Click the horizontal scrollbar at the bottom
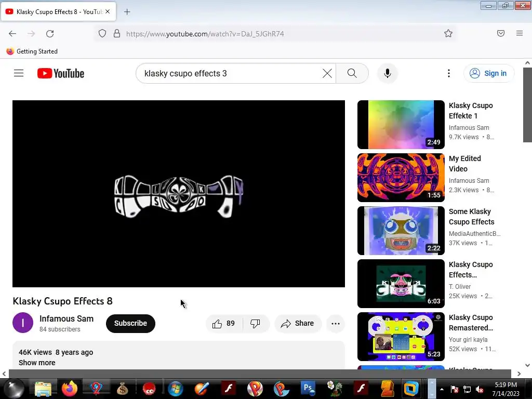 click(260, 374)
